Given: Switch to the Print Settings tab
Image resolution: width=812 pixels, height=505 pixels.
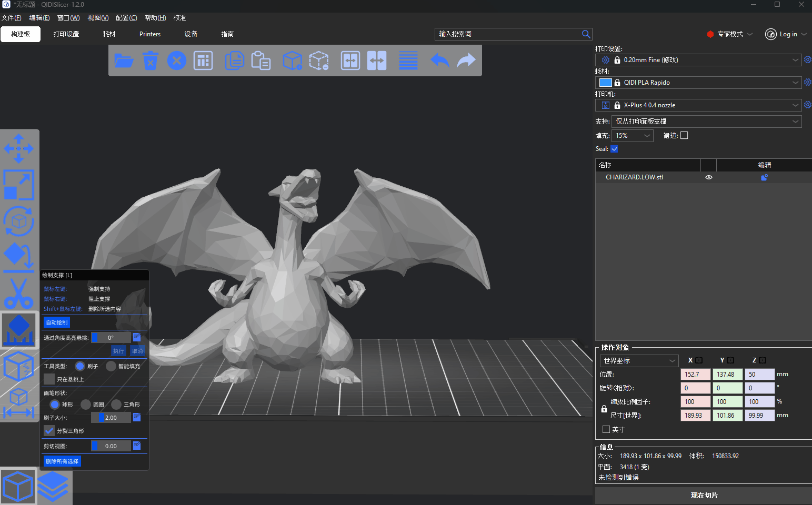Looking at the screenshot, I should 66,34.
